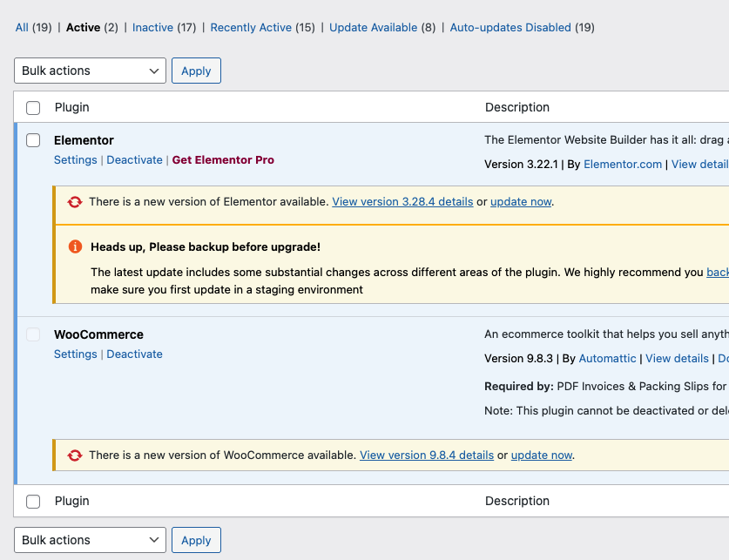Click the WooCommerce plugin name
The width and height of the screenshot is (729, 560).
(x=98, y=334)
